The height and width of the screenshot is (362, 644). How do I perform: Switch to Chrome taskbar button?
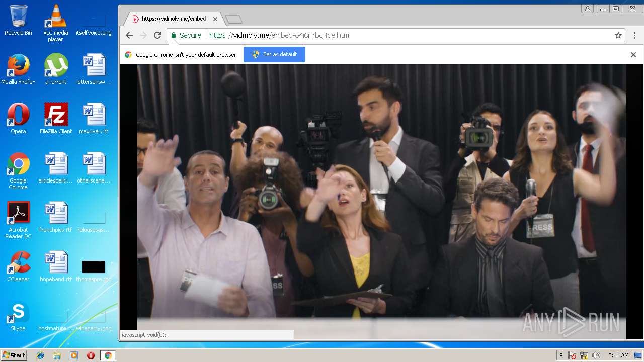pos(108,355)
